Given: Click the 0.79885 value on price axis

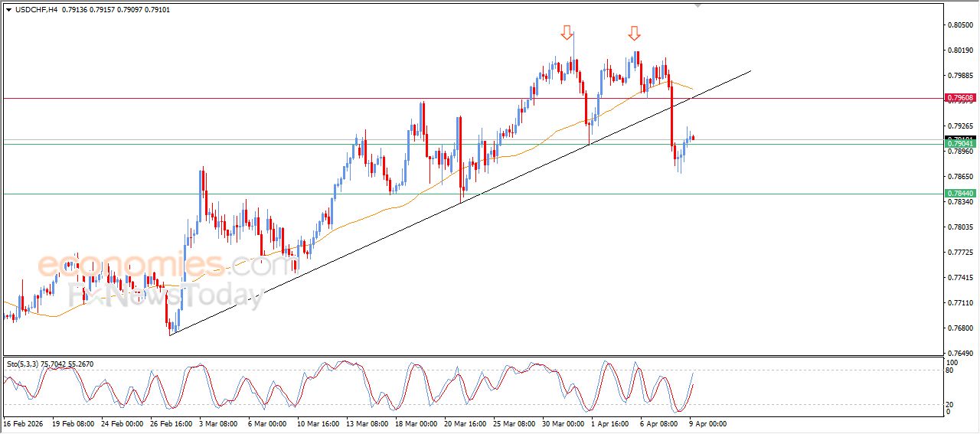Looking at the screenshot, I should coord(960,76).
